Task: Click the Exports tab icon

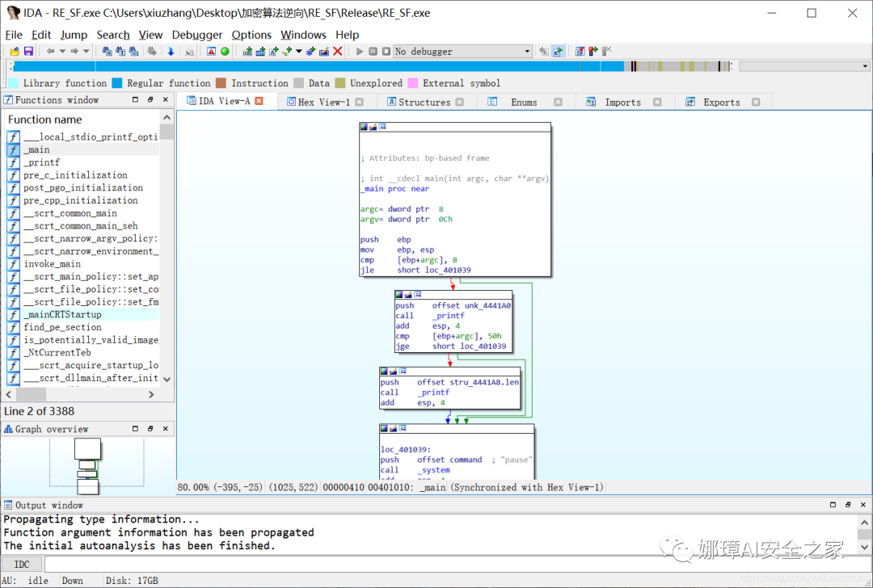Action: point(690,102)
